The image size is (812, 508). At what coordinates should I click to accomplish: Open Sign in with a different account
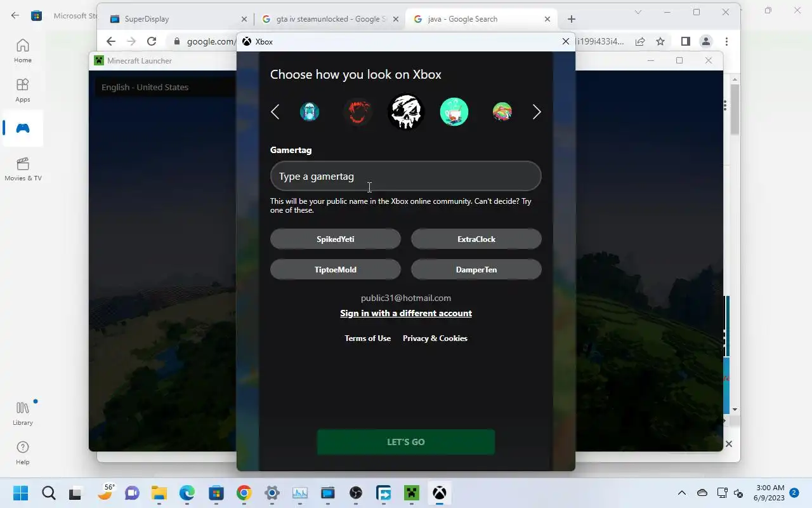click(x=406, y=313)
